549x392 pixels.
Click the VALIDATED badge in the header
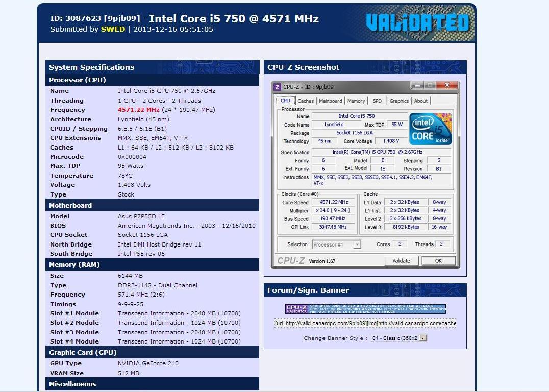417,23
